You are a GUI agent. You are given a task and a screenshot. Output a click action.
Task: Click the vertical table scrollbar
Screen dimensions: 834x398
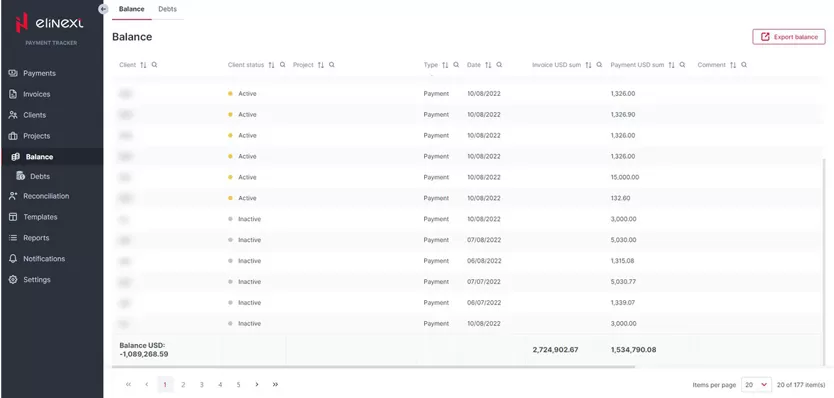(x=824, y=261)
